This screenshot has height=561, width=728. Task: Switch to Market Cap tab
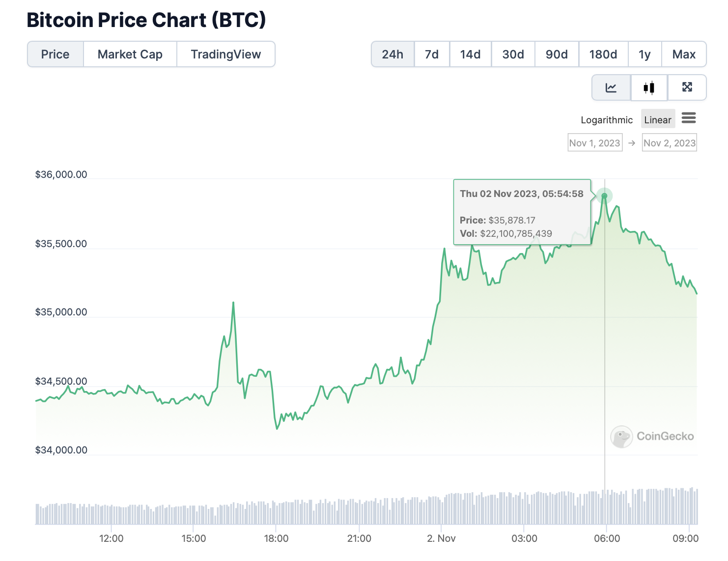coord(130,55)
